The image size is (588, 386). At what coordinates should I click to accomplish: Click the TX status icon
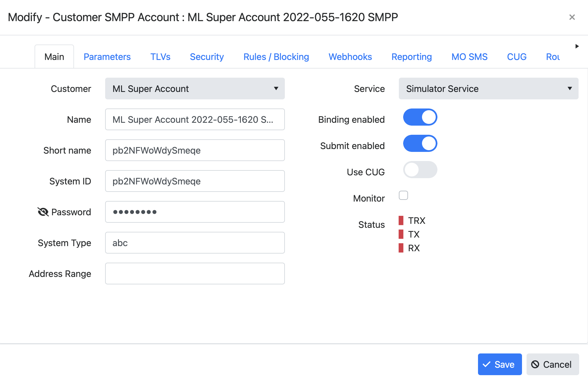401,234
